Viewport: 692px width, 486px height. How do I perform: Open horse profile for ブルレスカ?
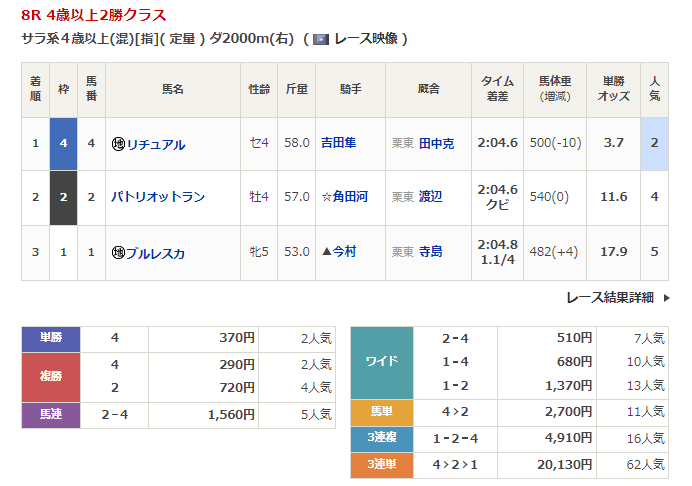click(x=155, y=252)
